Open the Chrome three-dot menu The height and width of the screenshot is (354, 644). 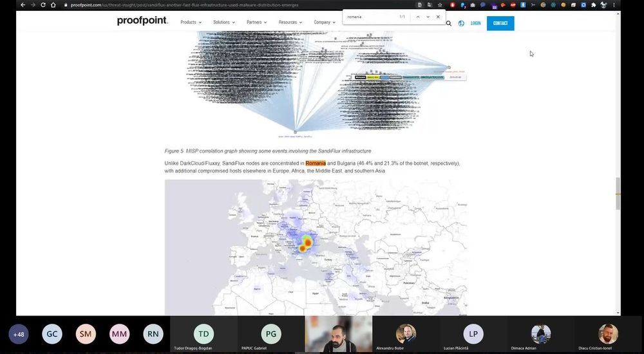(614, 5)
